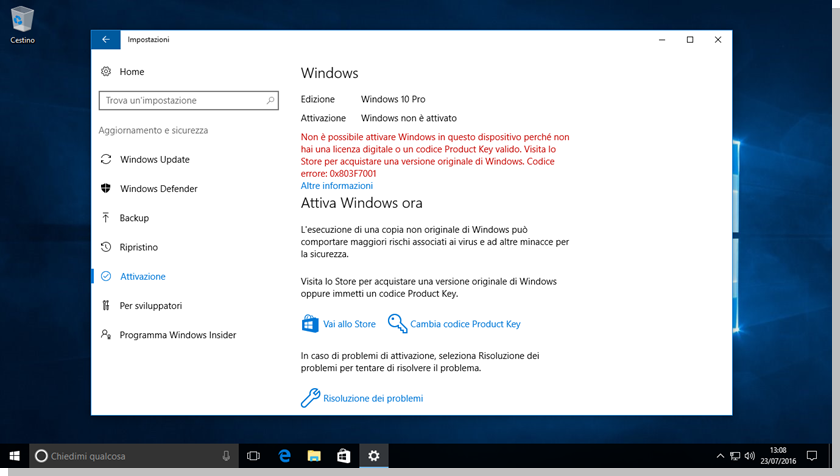Click 'Aggiornamento e sicurezza' category label

[x=153, y=130]
